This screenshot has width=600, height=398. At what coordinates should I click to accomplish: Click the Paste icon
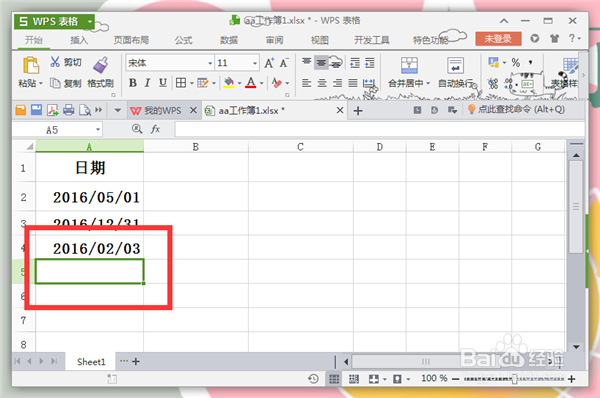click(x=31, y=65)
